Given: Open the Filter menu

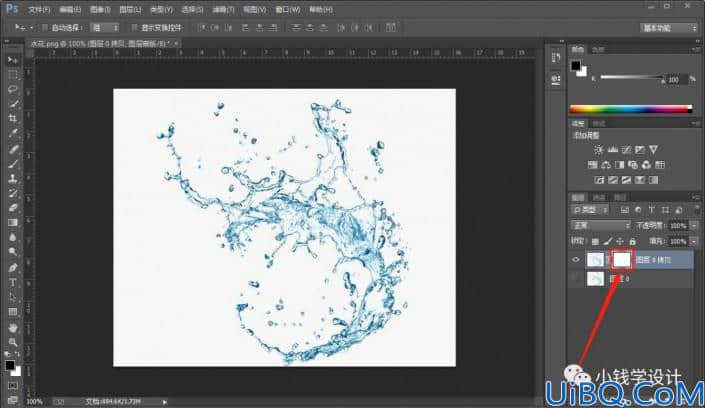Looking at the screenshot, I should pyautogui.click(x=223, y=9).
